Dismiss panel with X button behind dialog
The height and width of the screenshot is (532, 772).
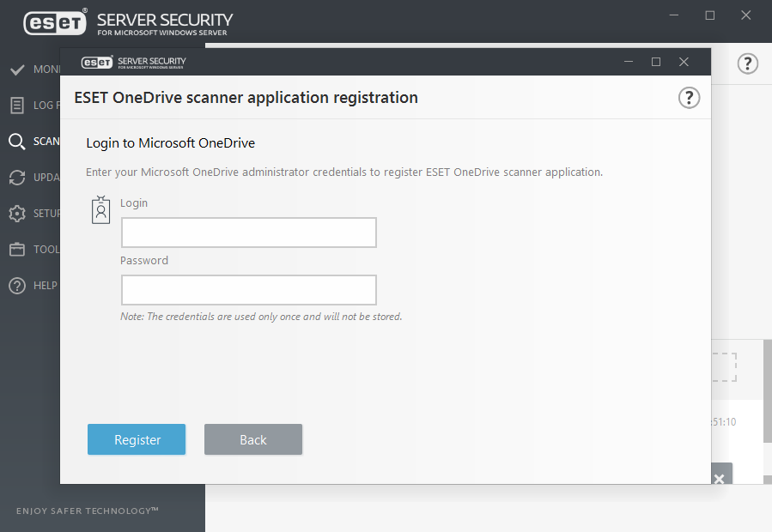tap(721, 474)
